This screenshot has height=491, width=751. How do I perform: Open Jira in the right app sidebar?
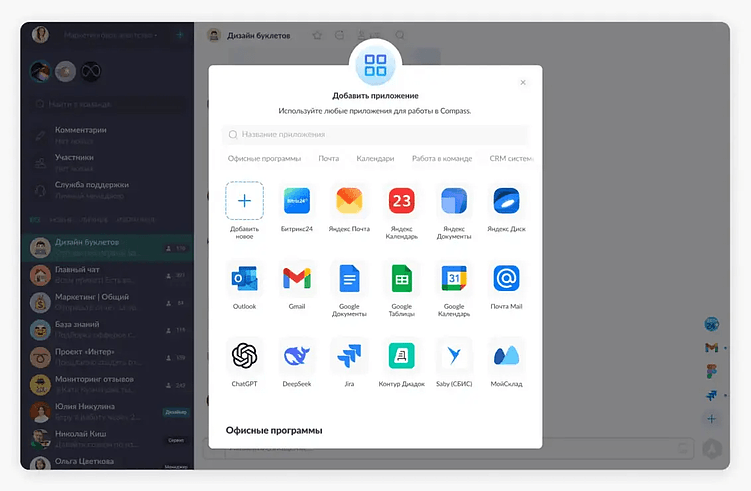coord(712,395)
